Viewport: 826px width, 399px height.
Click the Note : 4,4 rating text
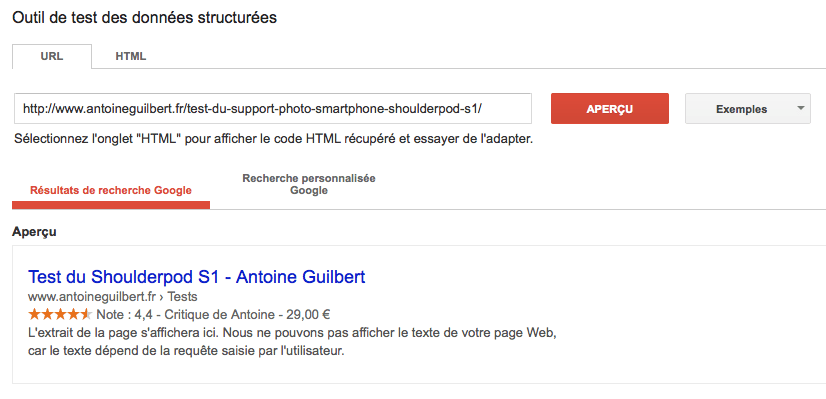(126, 315)
